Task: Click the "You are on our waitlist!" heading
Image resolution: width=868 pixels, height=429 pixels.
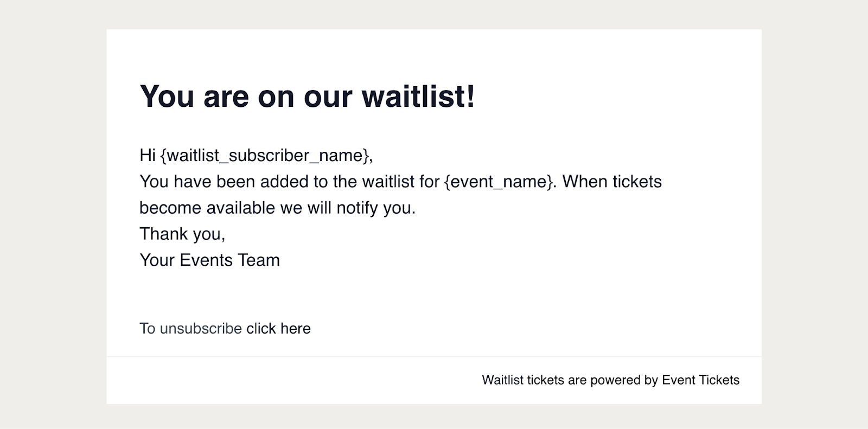Action: (307, 97)
